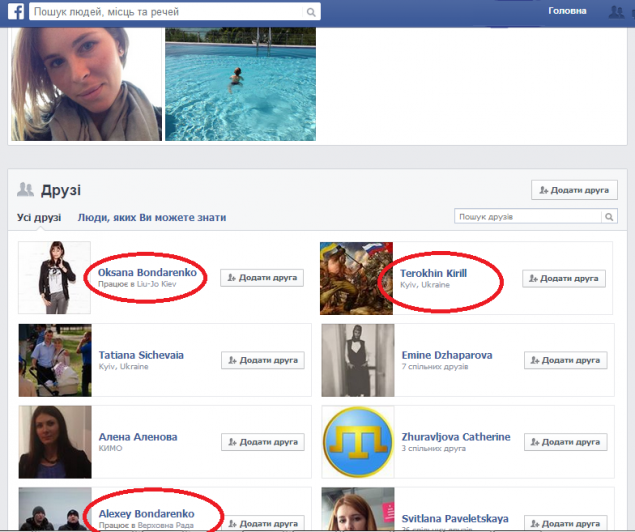The height and width of the screenshot is (532, 635).
Task: Switch to Усі друзі tab
Action: (x=39, y=217)
